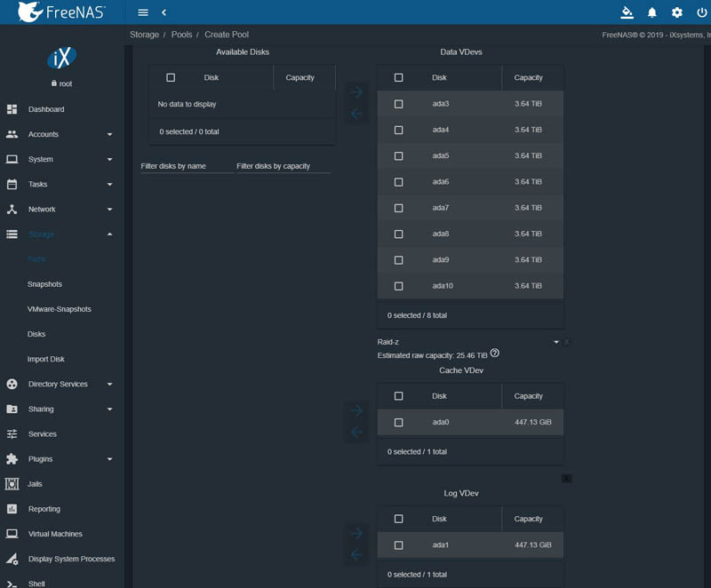This screenshot has width=711, height=588.
Task: Click the Storage breadcrumb link
Action: tap(144, 35)
